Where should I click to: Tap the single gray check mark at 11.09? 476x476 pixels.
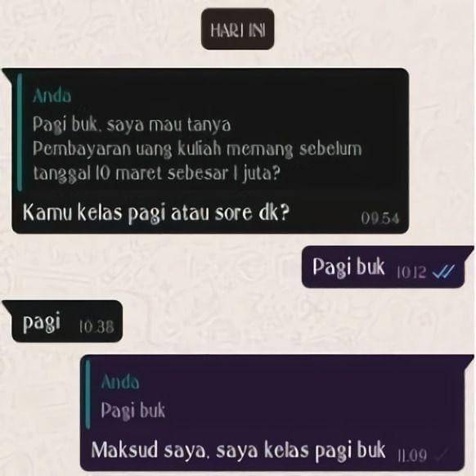[x=442, y=455]
